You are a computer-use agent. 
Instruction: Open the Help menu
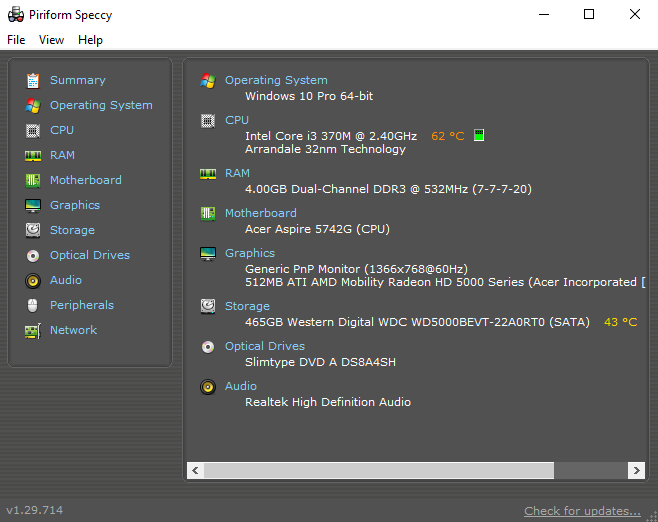(x=90, y=40)
